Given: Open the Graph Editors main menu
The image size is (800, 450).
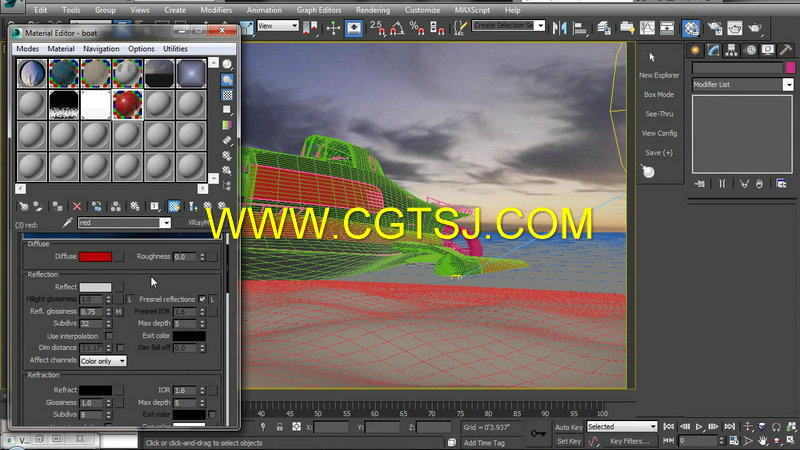Looking at the screenshot, I should (319, 10).
